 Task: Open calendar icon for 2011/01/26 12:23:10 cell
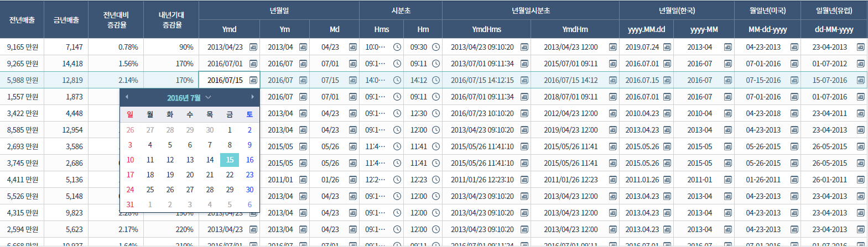click(x=524, y=180)
